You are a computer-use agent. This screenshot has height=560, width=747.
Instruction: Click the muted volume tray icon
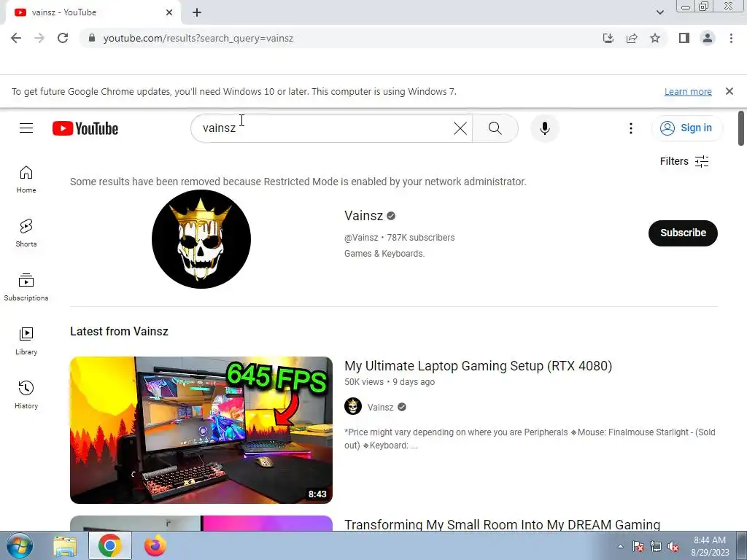673,546
